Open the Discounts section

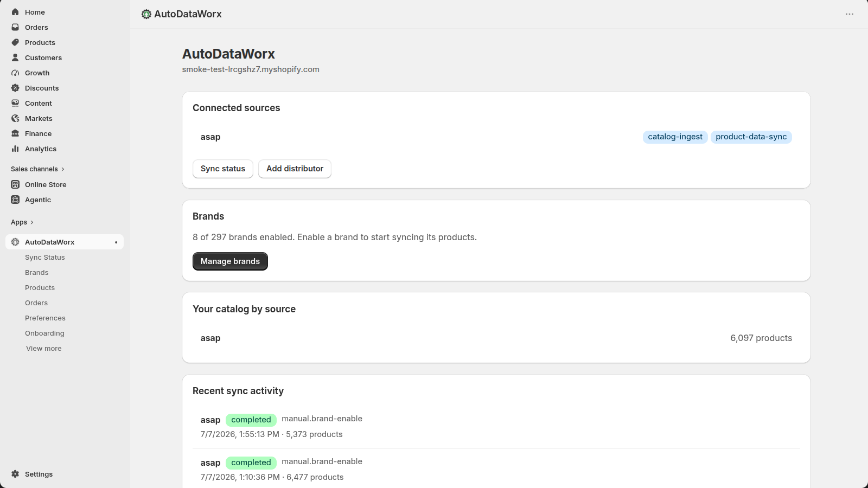42,88
